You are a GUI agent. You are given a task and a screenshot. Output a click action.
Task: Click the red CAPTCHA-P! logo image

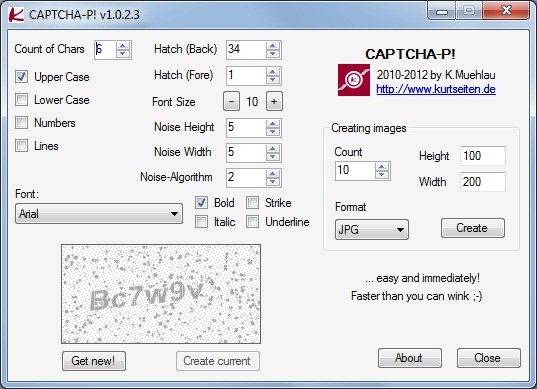pyautogui.click(x=354, y=80)
